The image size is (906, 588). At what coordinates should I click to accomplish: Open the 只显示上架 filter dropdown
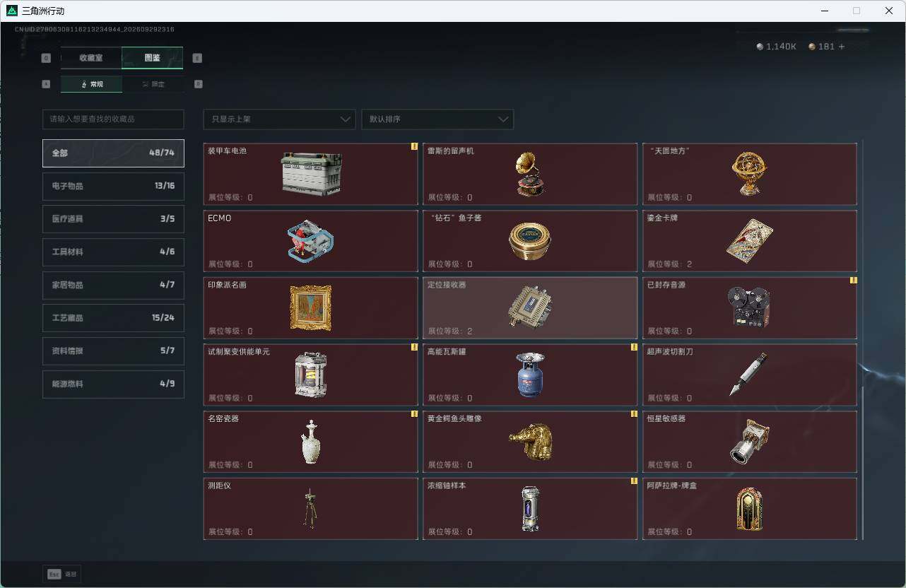[279, 119]
